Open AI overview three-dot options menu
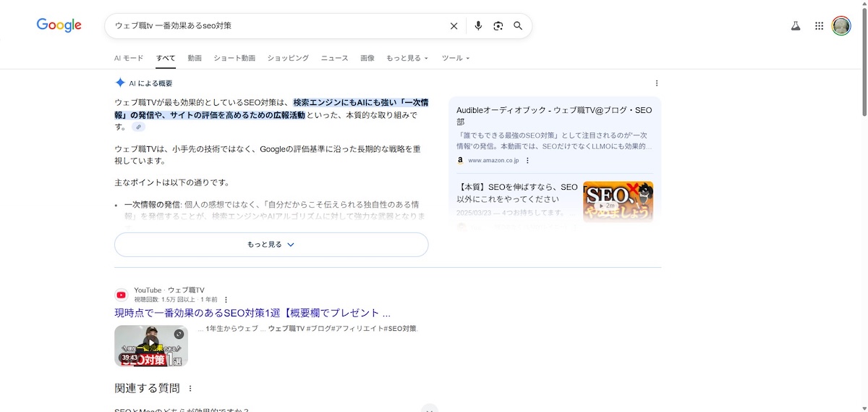 coord(656,83)
